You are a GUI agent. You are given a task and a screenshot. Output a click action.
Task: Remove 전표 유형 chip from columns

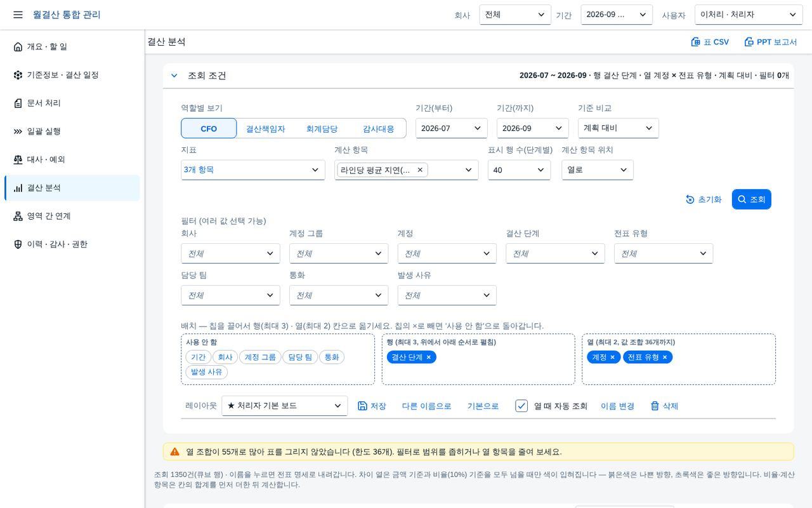pyautogui.click(x=665, y=357)
